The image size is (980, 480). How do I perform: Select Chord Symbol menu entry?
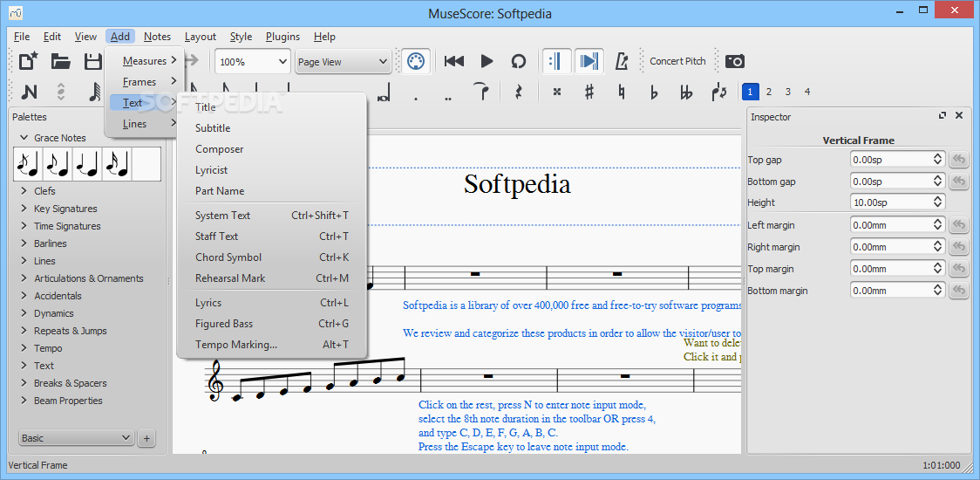click(x=272, y=257)
